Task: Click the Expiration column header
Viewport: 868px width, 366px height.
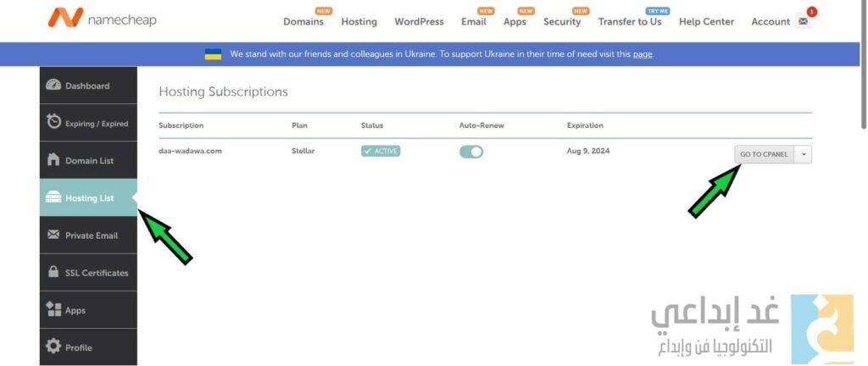Action: (x=585, y=125)
